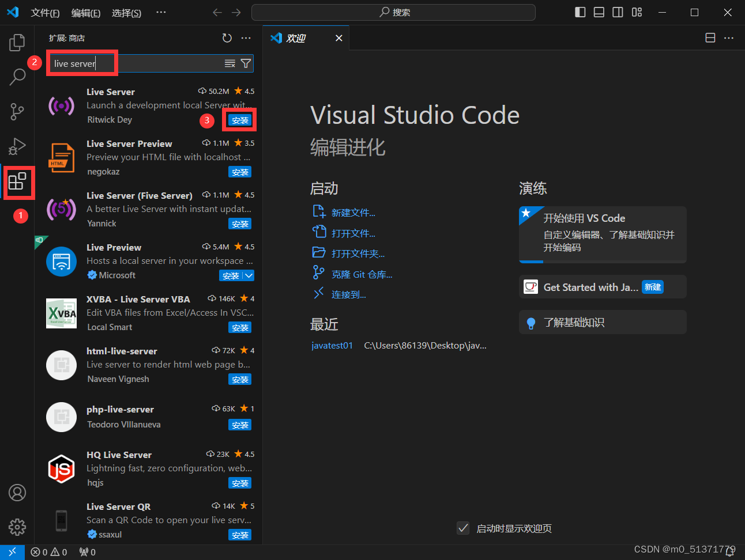The height and width of the screenshot is (560, 745).
Task: Click the ports forwarded status item
Action: [88, 552]
